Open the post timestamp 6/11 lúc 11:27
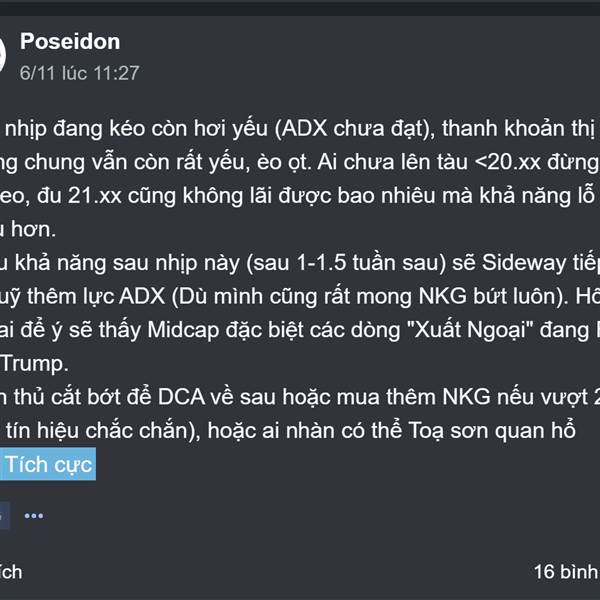Viewport: 600px width, 600px height. click(79, 73)
